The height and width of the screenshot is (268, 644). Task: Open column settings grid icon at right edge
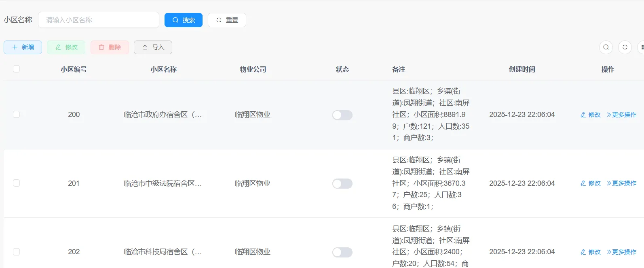pos(642,47)
